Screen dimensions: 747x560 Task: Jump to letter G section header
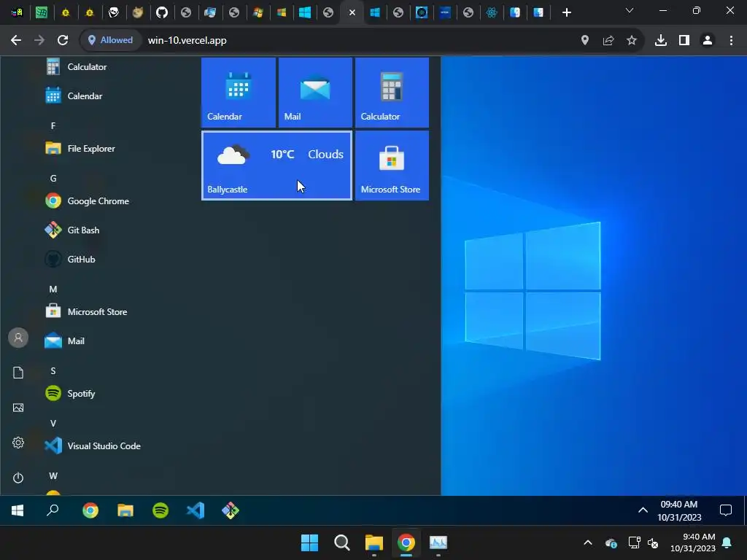pyautogui.click(x=53, y=179)
